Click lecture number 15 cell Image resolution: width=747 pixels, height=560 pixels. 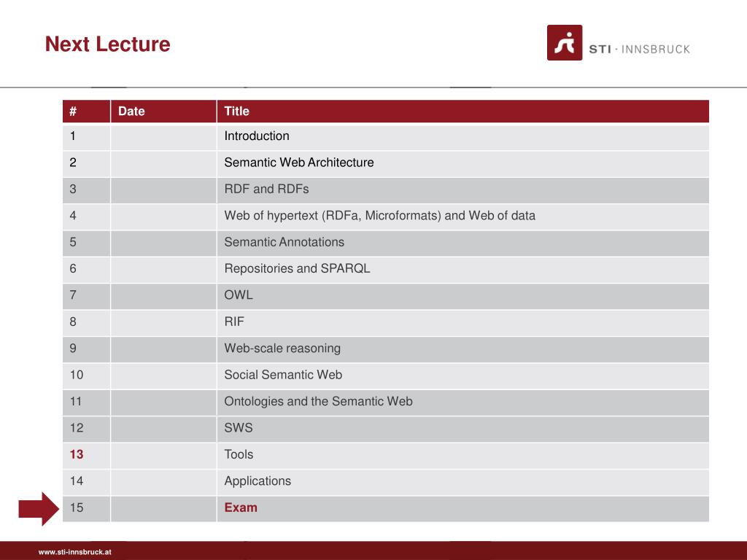(x=86, y=509)
